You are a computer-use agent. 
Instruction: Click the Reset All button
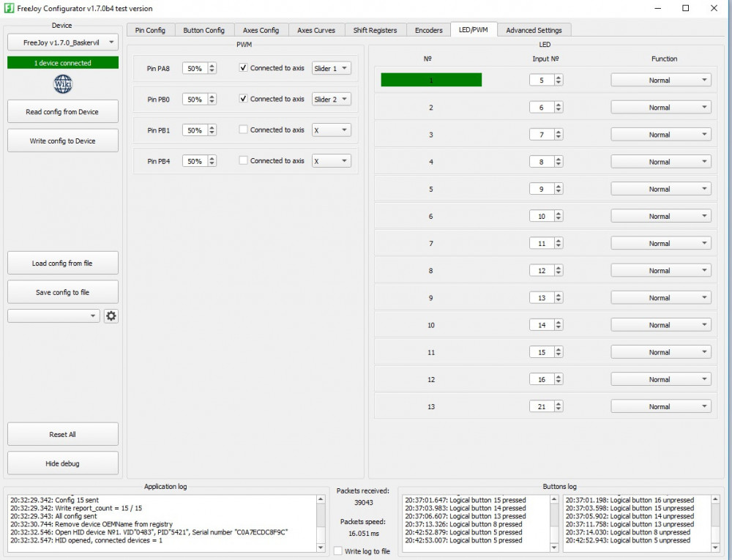click(x=62, y=435)
